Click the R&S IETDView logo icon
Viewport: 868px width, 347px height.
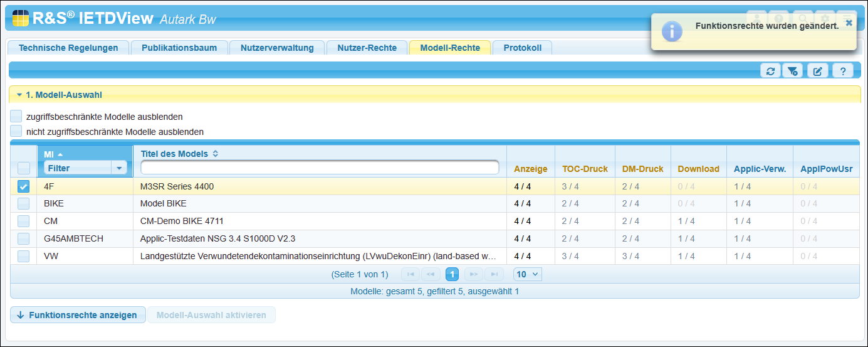pyautogui.click(x=20, y=18)
